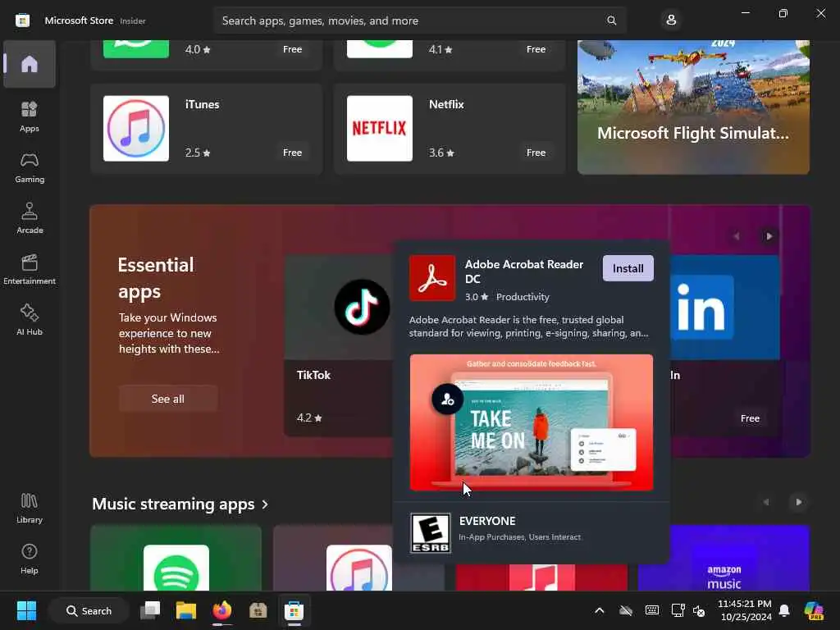Viewport: 840px width, 630px height.
Task: Open notifications bell in taskbar
Action: pos(784,610)
